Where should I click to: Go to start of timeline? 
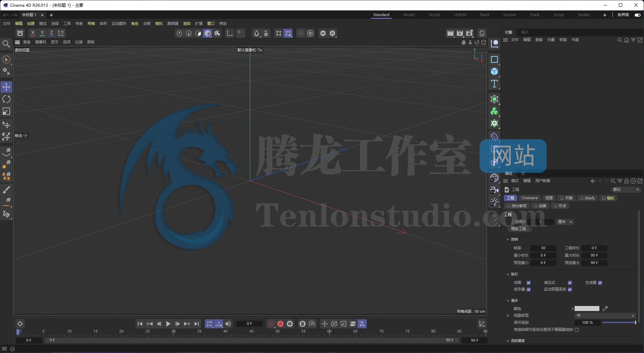(x=140, y=324)
